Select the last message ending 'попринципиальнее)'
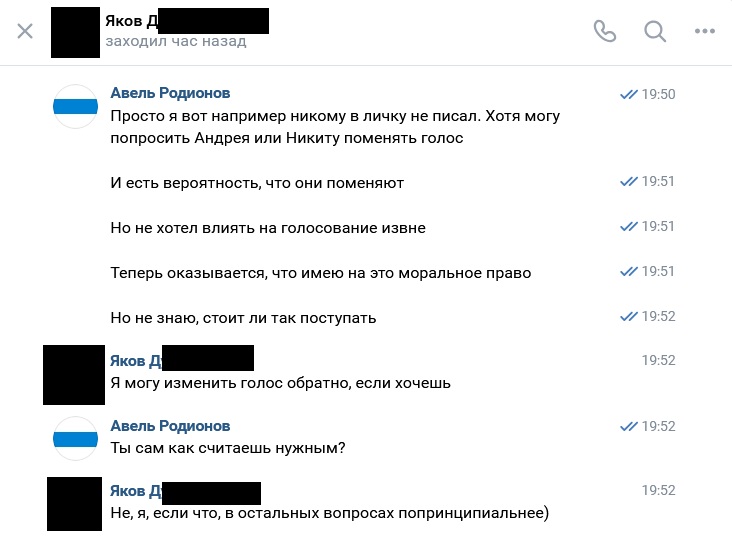Image resolution: width=732 pixels, height=541 pixels. [x=330, y=514]
